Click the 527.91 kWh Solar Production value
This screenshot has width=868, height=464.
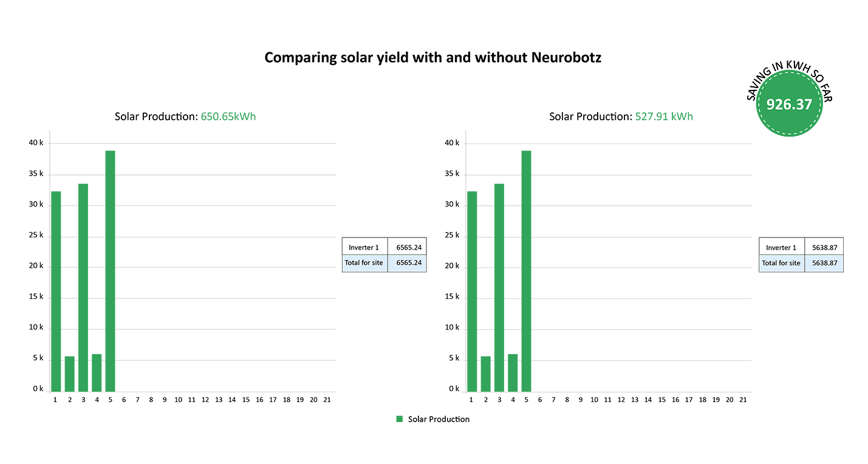664,116
